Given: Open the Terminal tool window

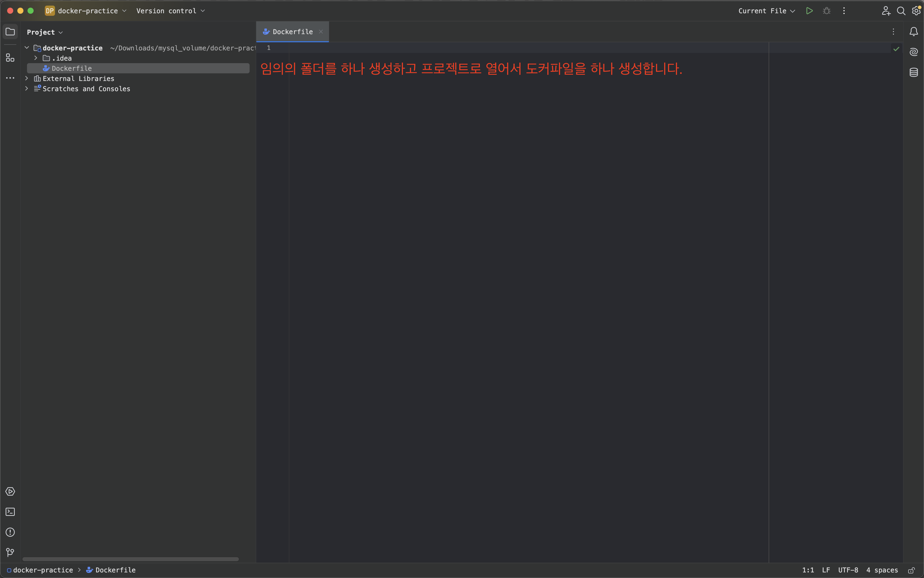Looking at the screenshot, I should click(10, 512).
